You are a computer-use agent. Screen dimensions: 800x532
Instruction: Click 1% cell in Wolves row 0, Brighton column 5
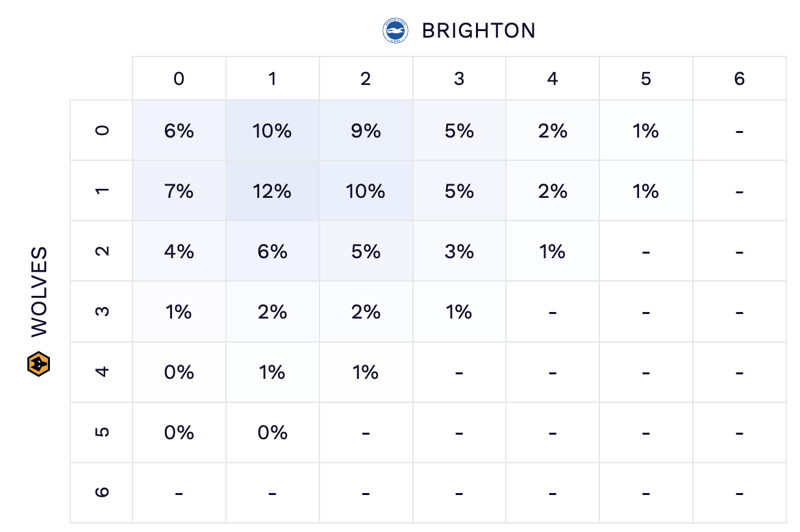pyautogui.click(x=645, y=131)
